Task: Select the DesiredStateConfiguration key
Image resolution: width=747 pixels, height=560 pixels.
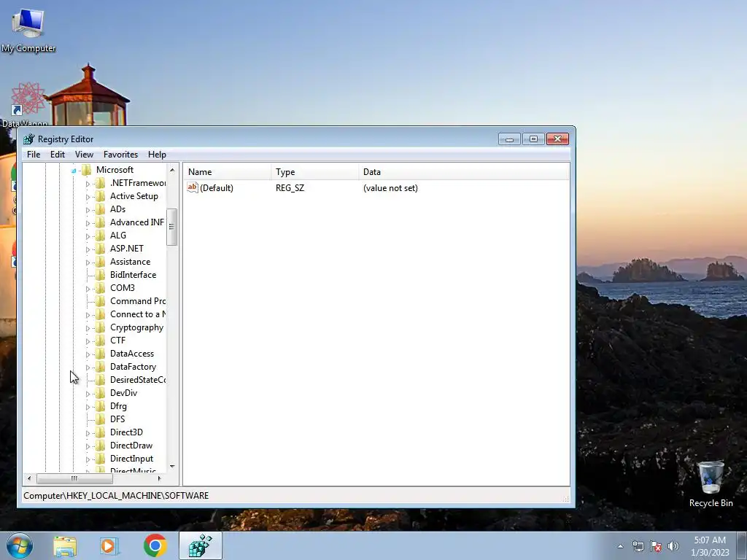Action: tap(138, 379)
